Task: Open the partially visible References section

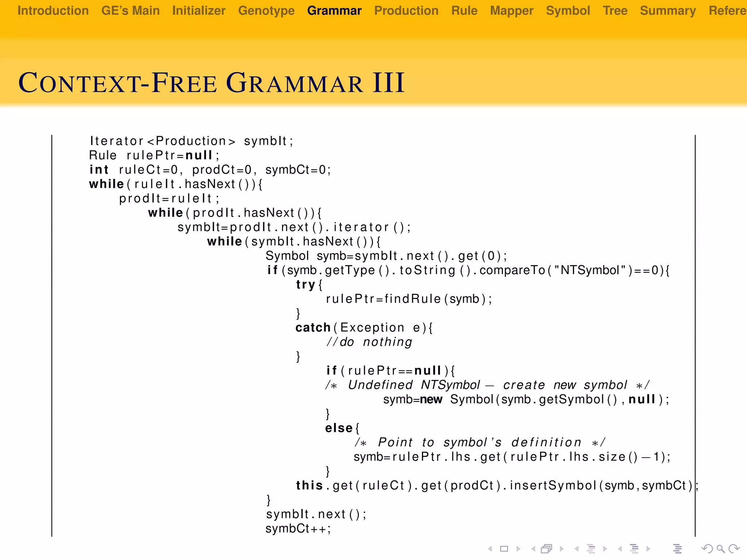Action: pyautogui.click(x=728, y=11)
